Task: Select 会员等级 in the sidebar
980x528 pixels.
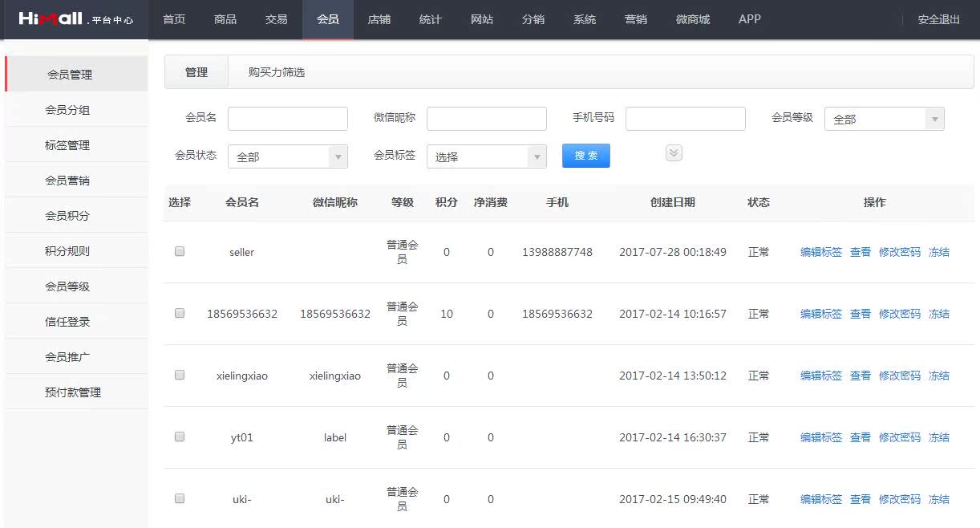Action: coord(76,286)
